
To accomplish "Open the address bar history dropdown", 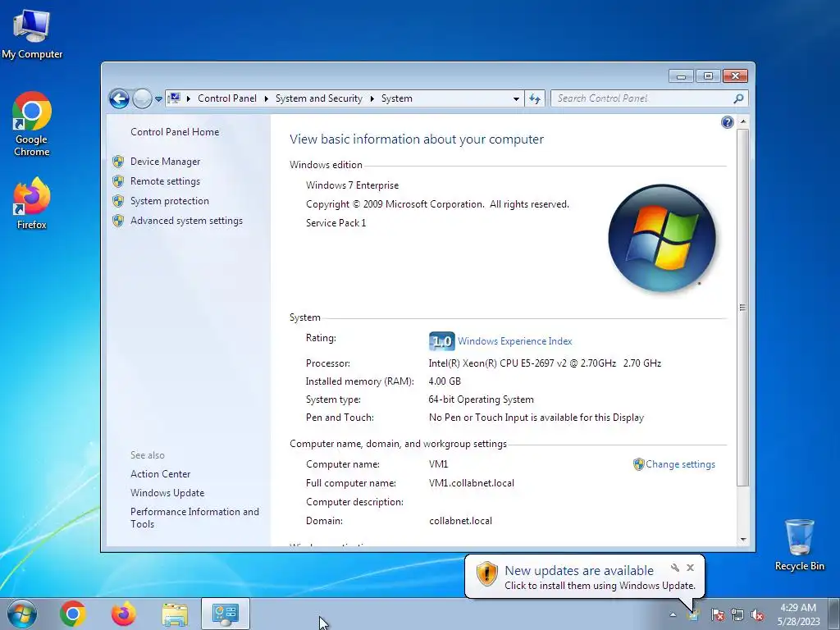I will coord(516,98).
